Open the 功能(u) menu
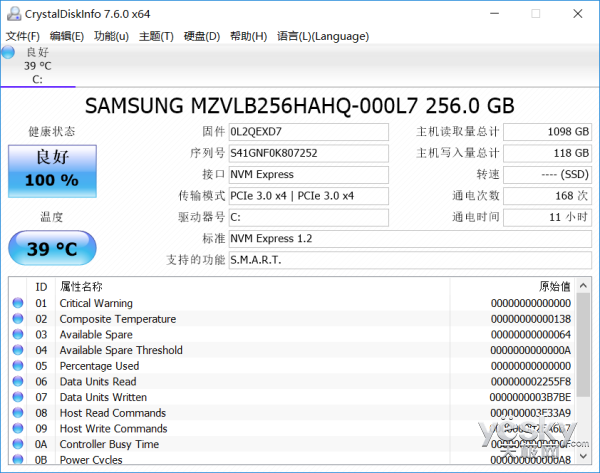 point(111,36)
